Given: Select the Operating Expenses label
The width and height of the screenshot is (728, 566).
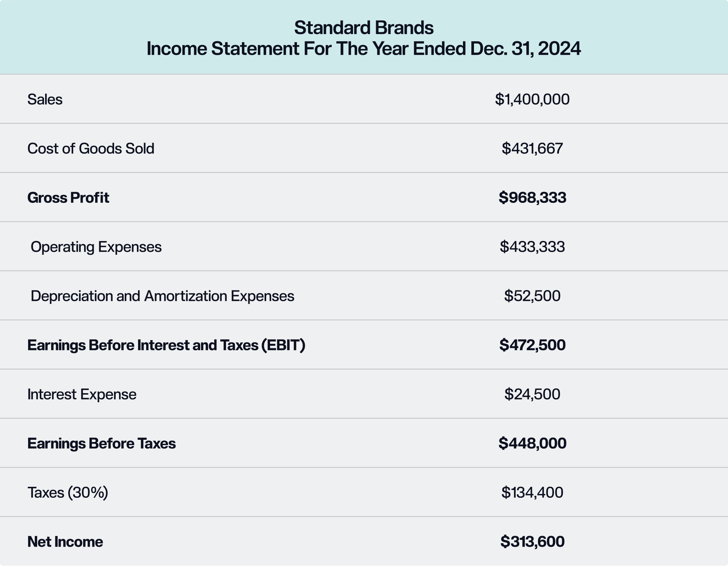Looking at the screenshot, I should click(96, 247).
